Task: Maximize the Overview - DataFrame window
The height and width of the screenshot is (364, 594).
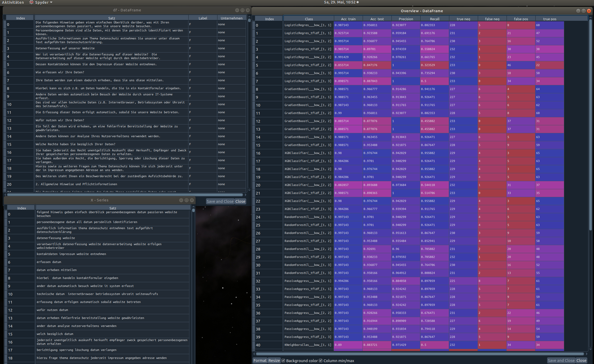Action: coord(583,11)
